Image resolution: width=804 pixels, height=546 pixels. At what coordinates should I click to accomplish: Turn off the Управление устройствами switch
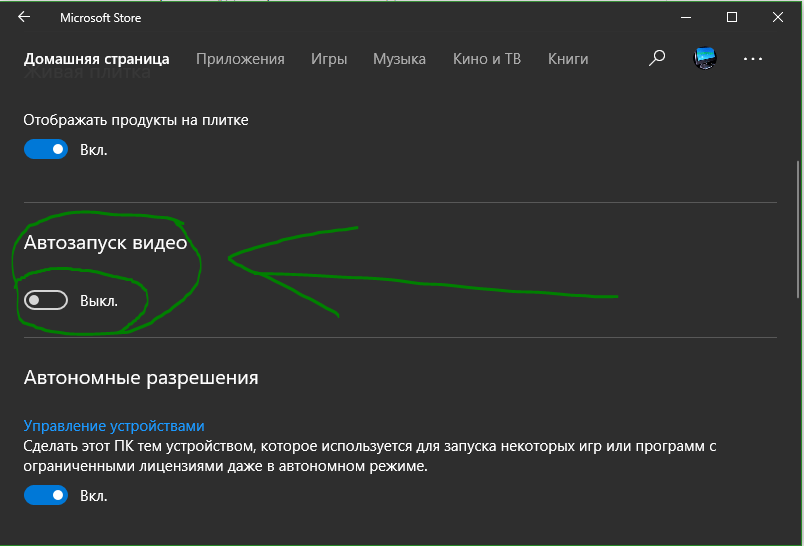(46, 495)
